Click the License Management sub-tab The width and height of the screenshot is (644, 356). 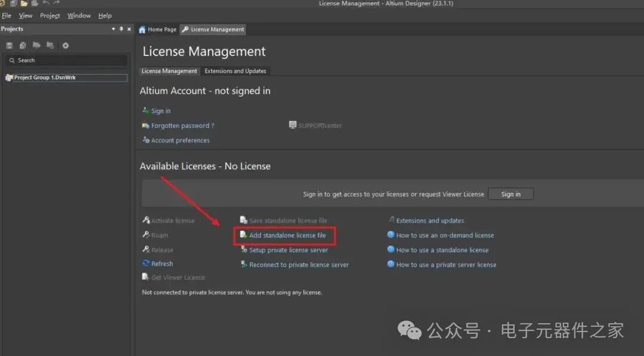169,71
